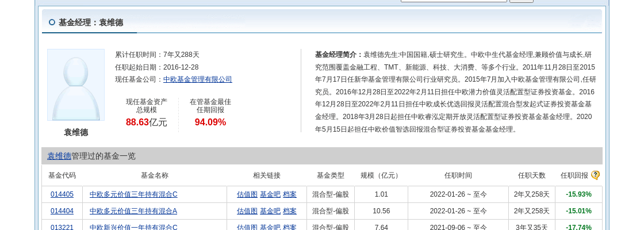Viewport: 644px width, 230px height.
Task: Click the 基金经理：袁维德 section heading
Action: [91, 22]
